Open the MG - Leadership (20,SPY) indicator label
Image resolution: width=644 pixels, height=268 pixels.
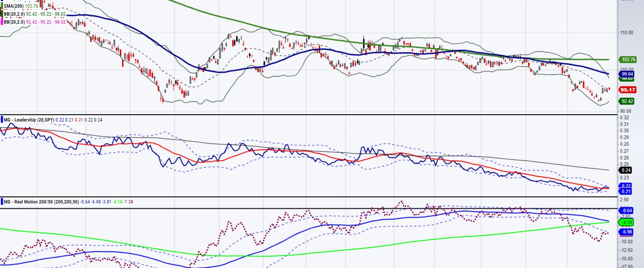tap(29, 120)
